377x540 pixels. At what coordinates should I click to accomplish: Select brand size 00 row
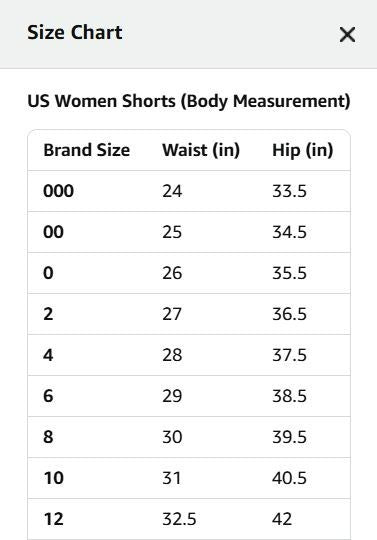tap(189, 232)
